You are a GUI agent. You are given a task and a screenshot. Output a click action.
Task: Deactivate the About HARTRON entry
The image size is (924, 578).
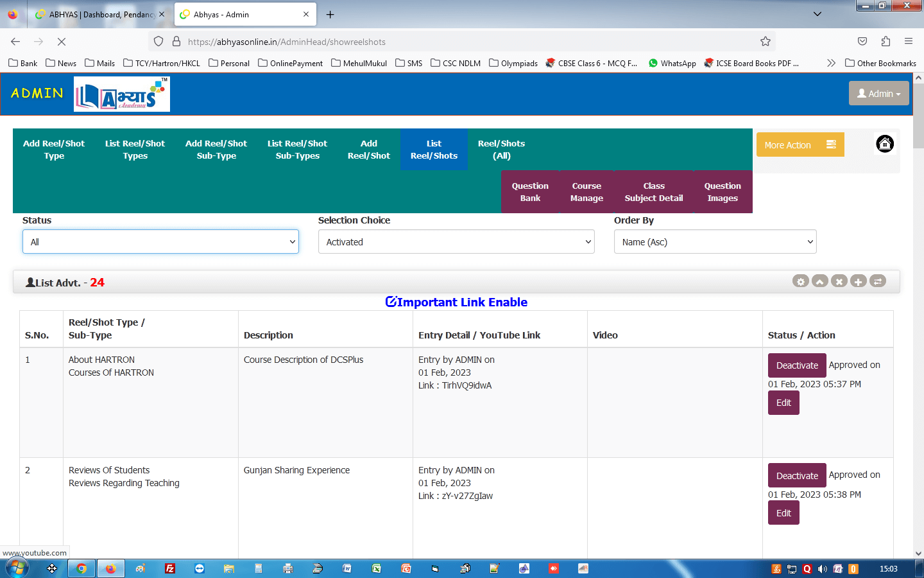tap(797, 365)
